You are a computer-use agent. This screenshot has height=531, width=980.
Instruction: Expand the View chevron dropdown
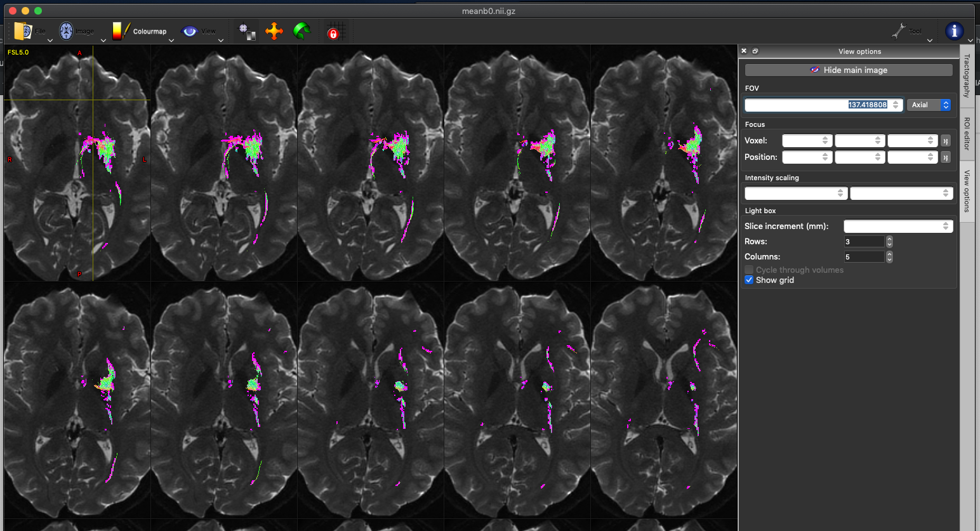coord(220,39)
